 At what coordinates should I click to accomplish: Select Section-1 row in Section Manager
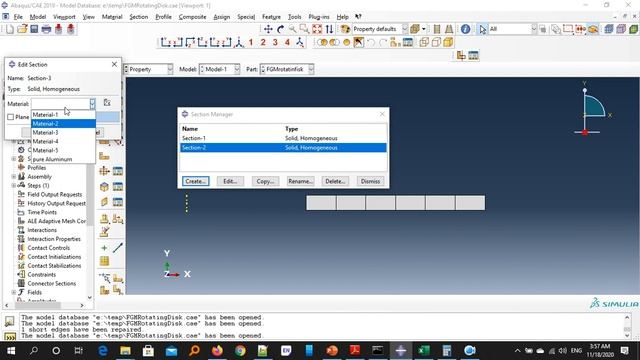coord(283,138)
